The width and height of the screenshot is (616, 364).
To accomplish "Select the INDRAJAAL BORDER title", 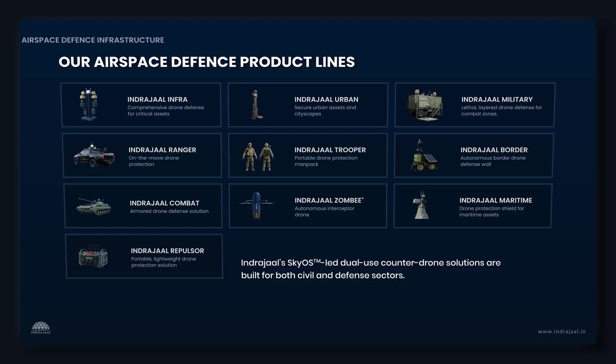I will (x=494, y=150).
